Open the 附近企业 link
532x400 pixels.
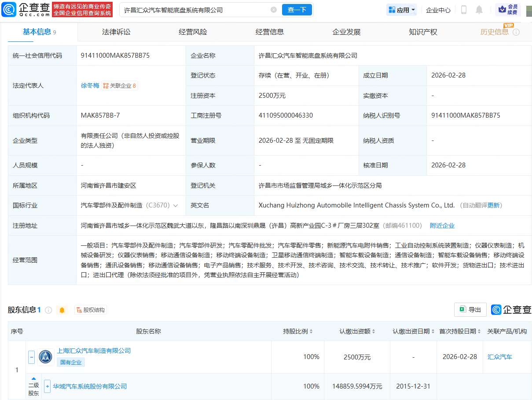(442, 225)
